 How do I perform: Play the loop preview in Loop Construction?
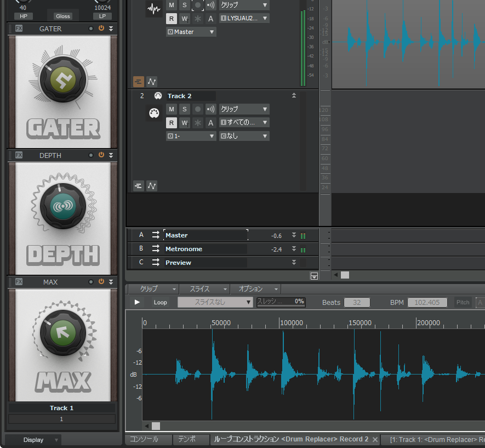tap(137, 302)
